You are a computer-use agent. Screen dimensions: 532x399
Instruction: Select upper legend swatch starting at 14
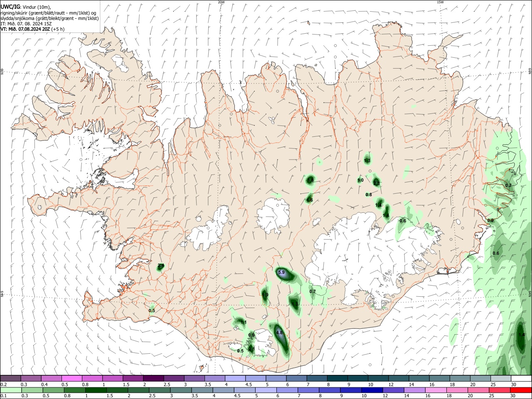(418, 378)
